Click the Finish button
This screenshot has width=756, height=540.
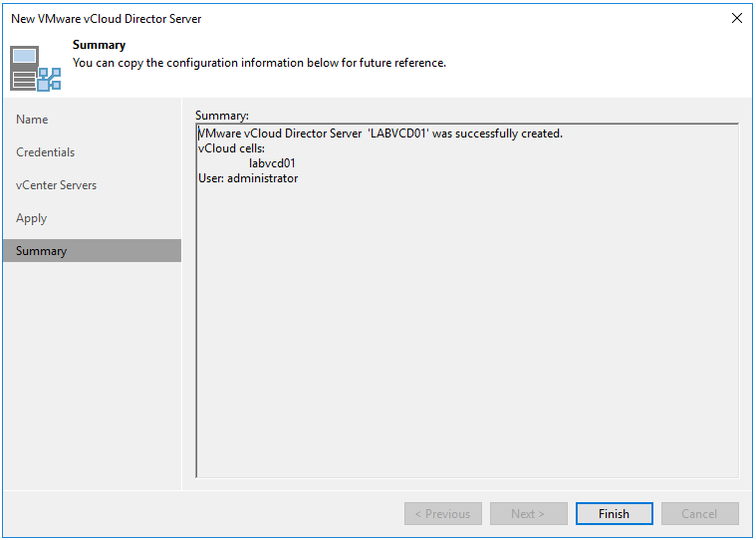tap(614, 514)
